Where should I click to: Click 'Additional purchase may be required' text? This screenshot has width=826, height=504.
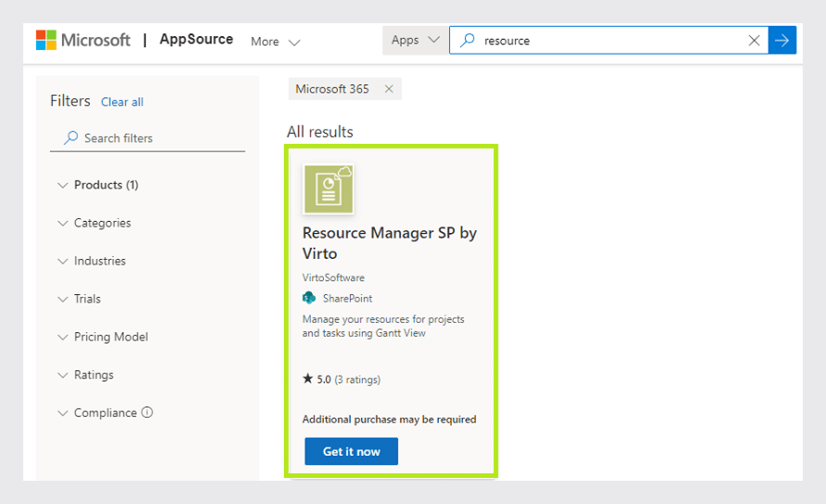389,420
